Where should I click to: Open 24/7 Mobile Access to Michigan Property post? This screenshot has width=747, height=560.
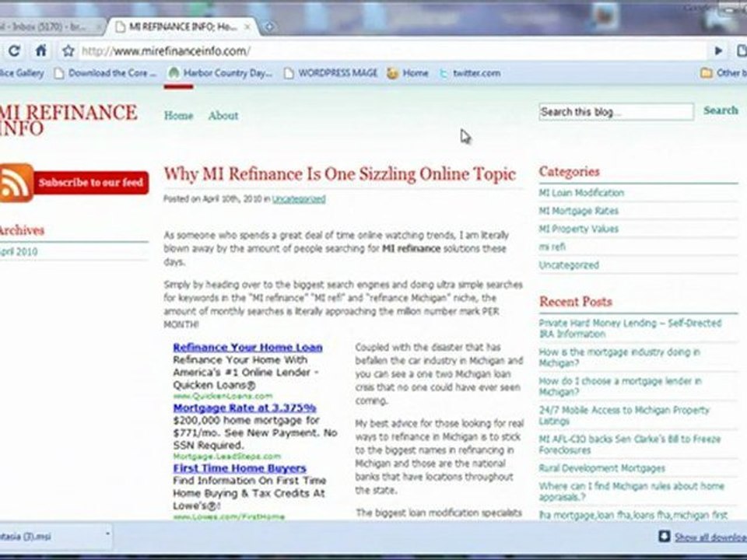tap(624, 415)
